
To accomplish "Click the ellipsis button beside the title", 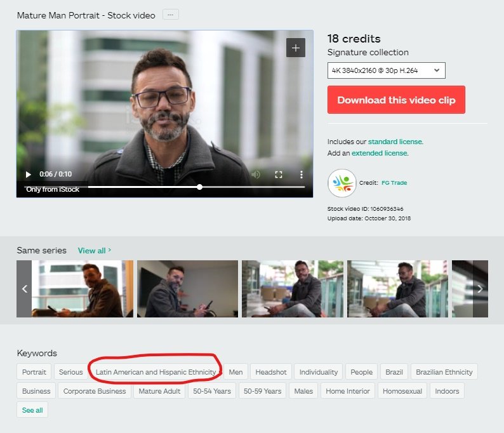I will [x=171, y=15].
